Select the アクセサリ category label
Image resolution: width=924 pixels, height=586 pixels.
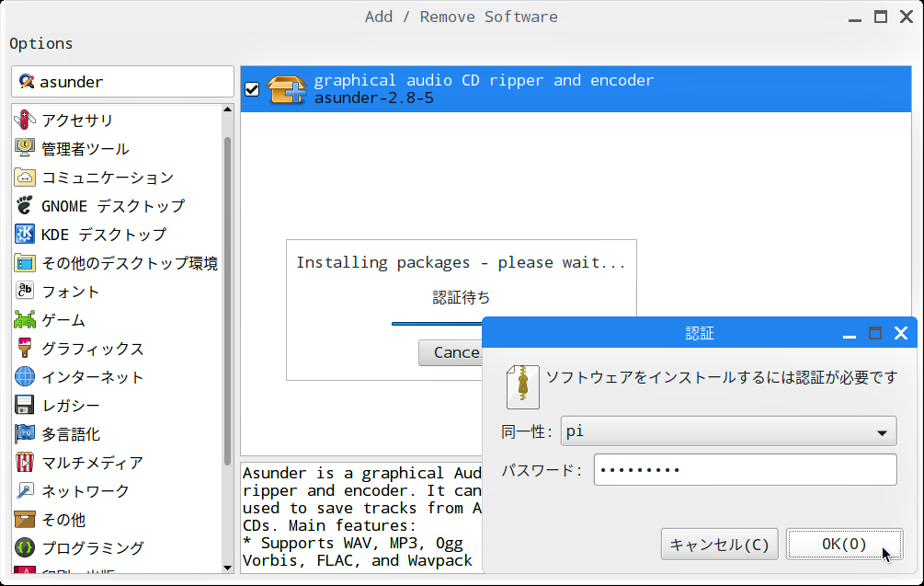tap(77, 121)
